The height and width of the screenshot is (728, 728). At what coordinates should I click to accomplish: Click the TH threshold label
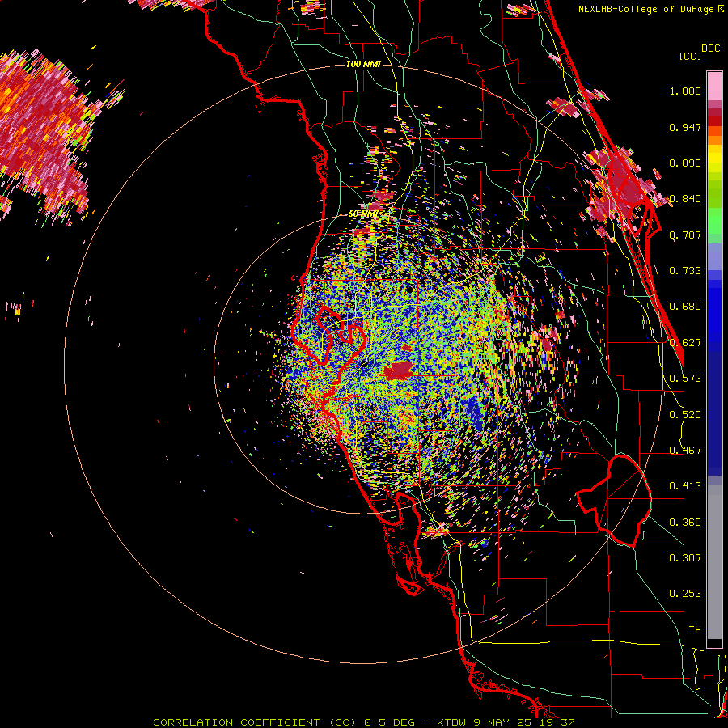coord(695,630)
